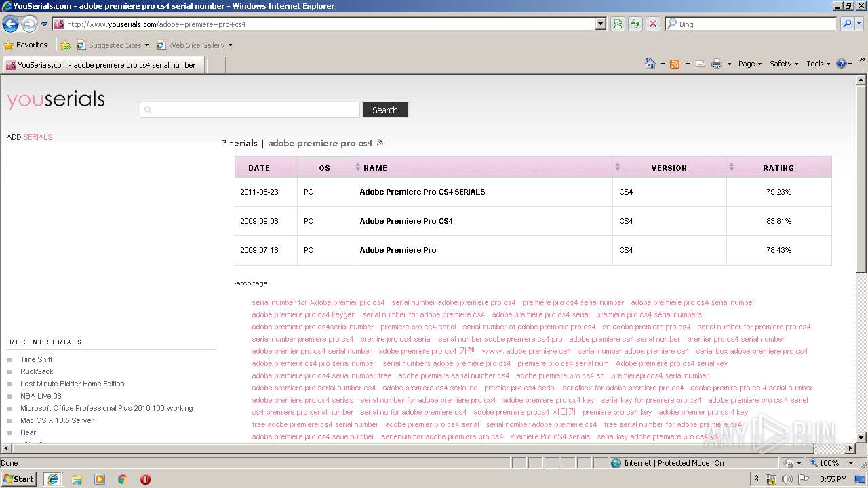
Task: Click the RSS icon beside adobe premiere pro cs4
Action: (x=380, y=142)
